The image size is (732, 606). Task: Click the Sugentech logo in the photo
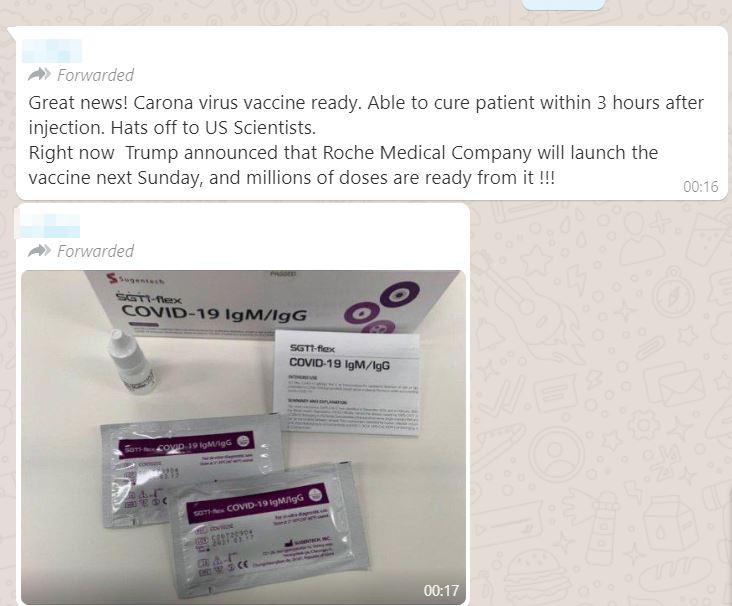(136, 280)
